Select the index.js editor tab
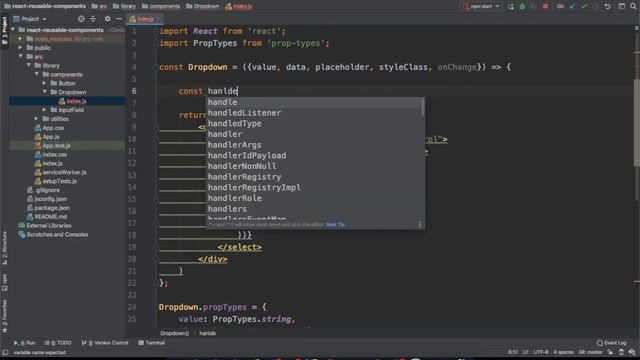640x360 pixels. pyautogui.click(x=144, y=19)
